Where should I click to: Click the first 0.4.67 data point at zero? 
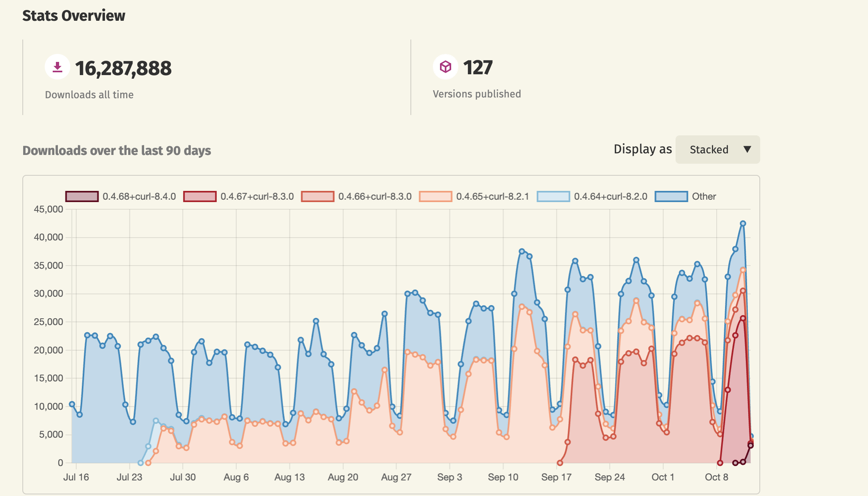(720, 463)
